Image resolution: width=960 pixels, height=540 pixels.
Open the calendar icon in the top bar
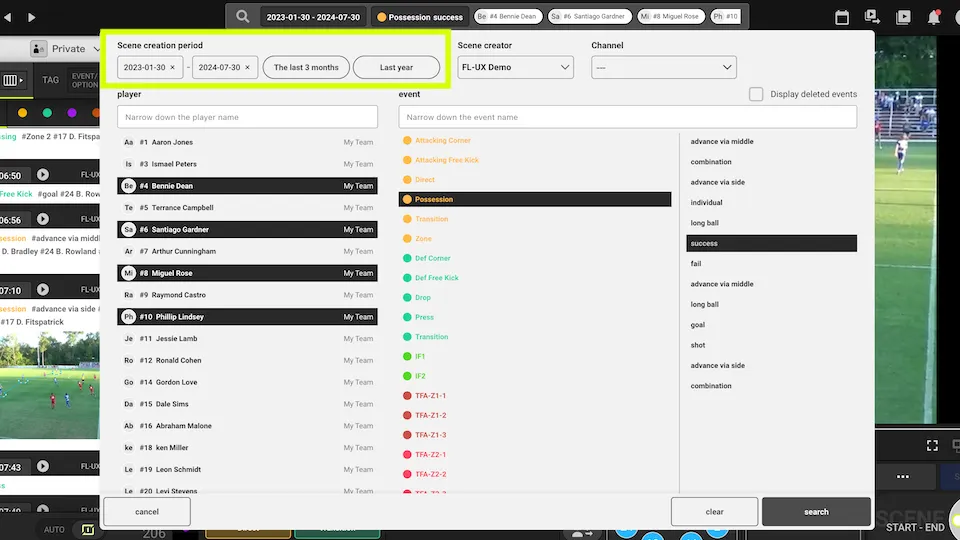point(842,17)
